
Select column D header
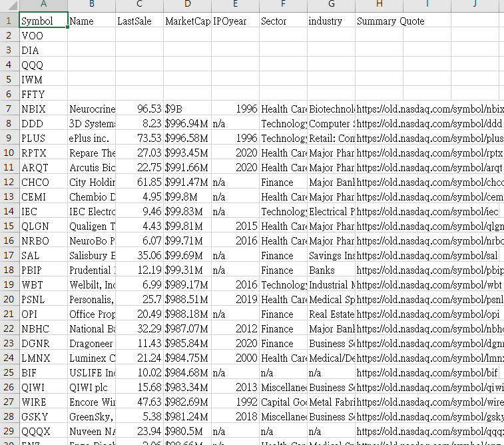[x=187, y=5]
